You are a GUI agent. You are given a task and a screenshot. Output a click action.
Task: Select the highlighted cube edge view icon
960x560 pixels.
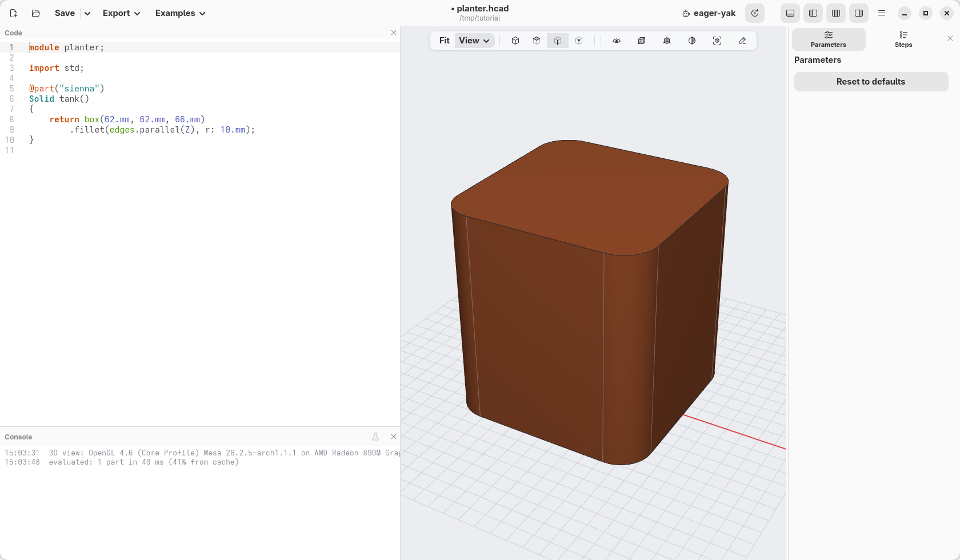(558, 41)
